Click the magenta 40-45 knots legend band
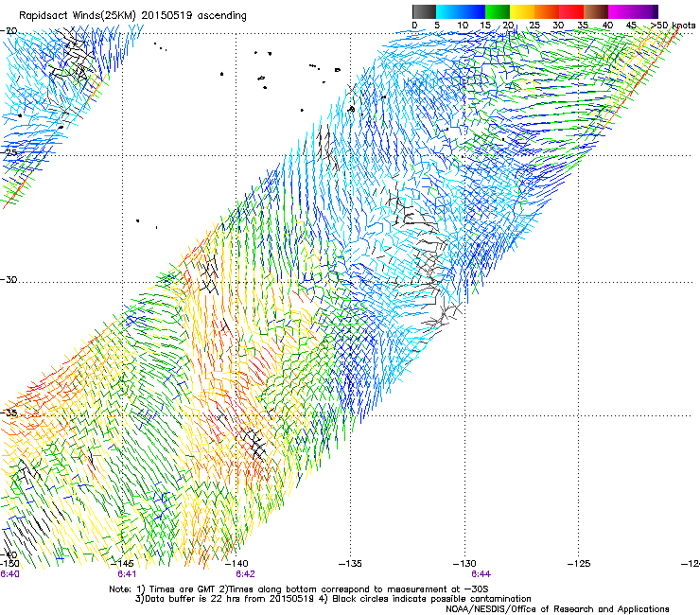This screenshot has width=700, height=615. point(621,11)
